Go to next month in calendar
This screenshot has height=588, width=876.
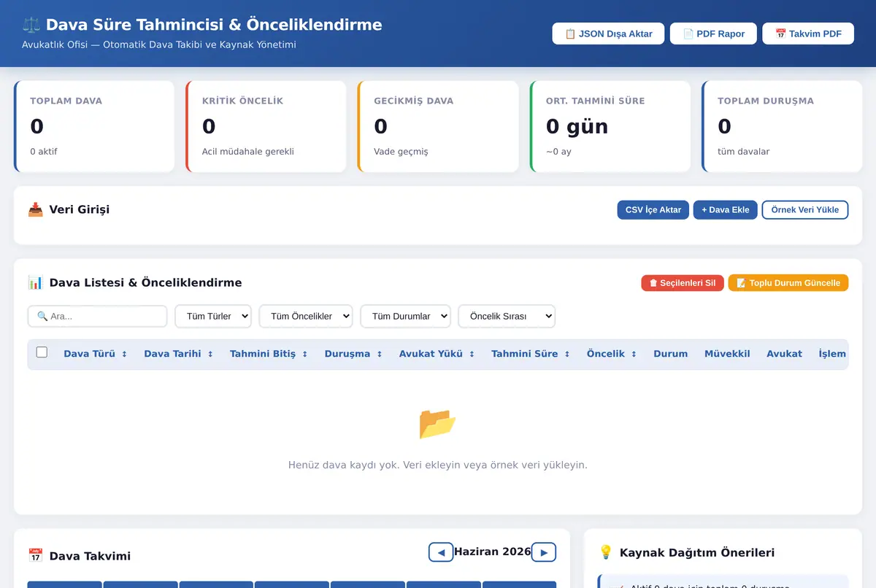click(544, 552)
